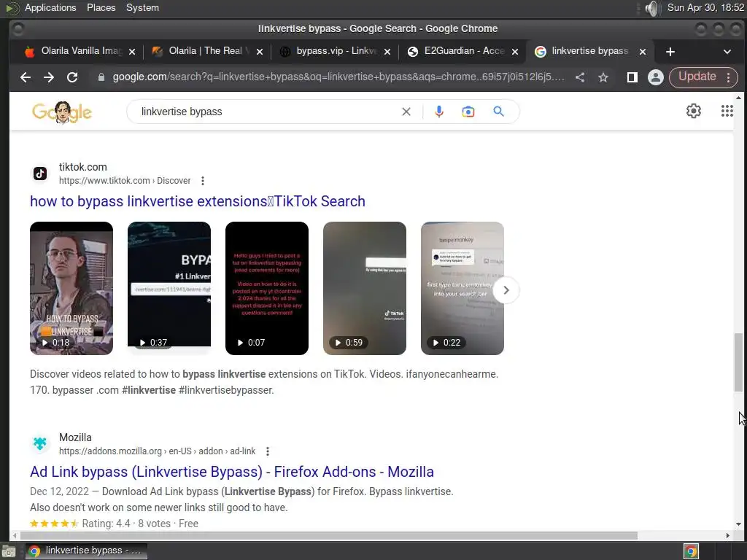747x560 pixels.
Task: Click the share page icon
Action: coord(580,77)
